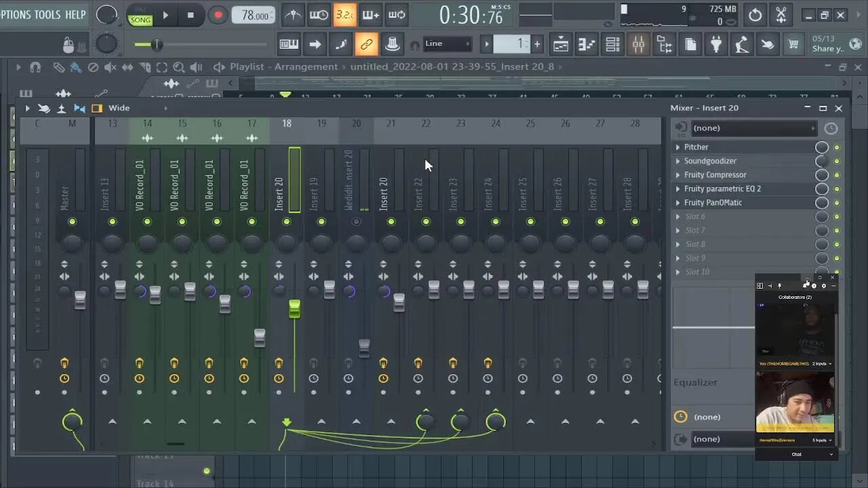The image size is (868, 488).
Task: Open the HELP menu
Action: pyautogui.click(x=75, y=14)
